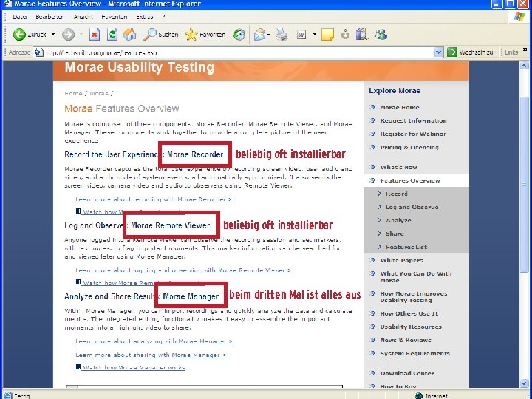Select Features Overview sidebar item
532x399 pixels.
pyautogui.click(x=410, y=180)
